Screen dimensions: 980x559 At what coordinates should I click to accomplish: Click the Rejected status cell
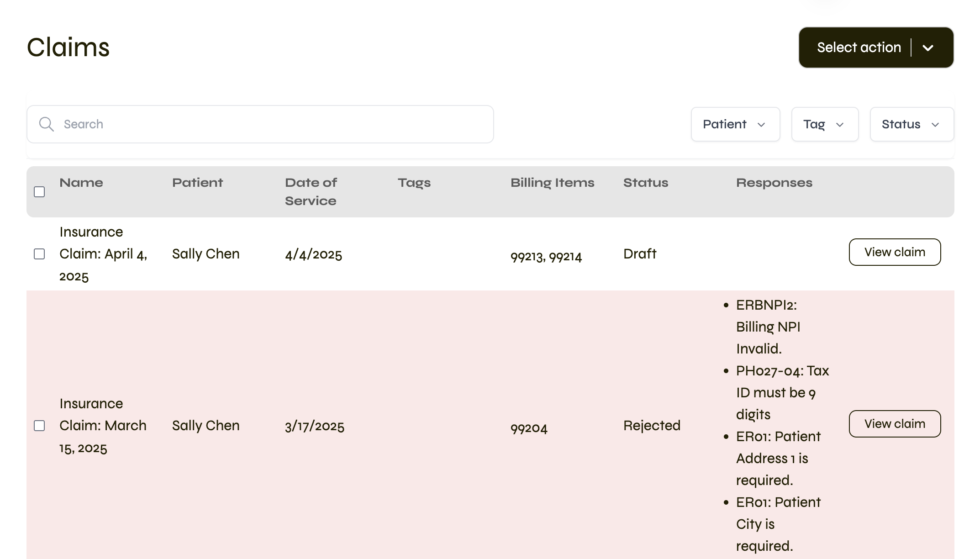click(652, 426)
